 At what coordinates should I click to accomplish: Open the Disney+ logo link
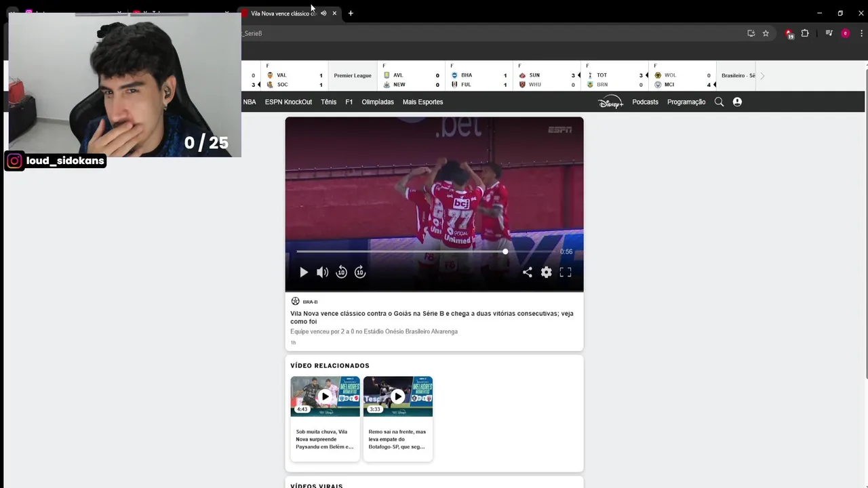click(x=610, y=102)
